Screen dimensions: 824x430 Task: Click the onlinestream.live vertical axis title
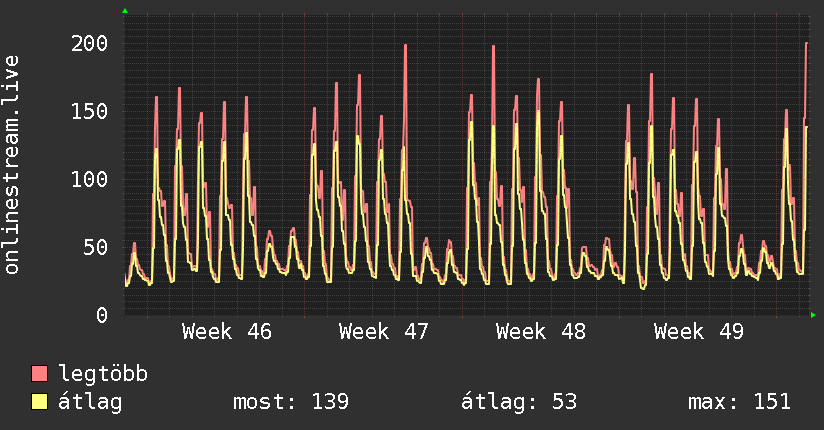tap(11, 165)
